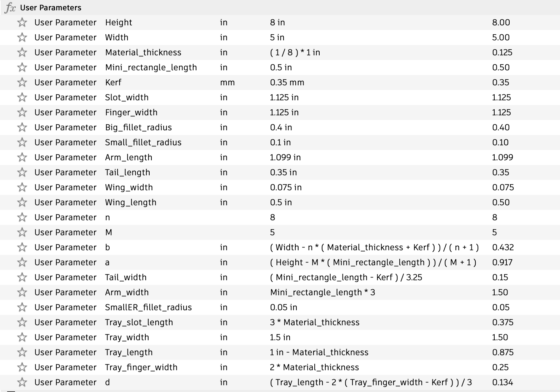
Task: Toggle favorite star for parameter a
Action: coord(22,262)
